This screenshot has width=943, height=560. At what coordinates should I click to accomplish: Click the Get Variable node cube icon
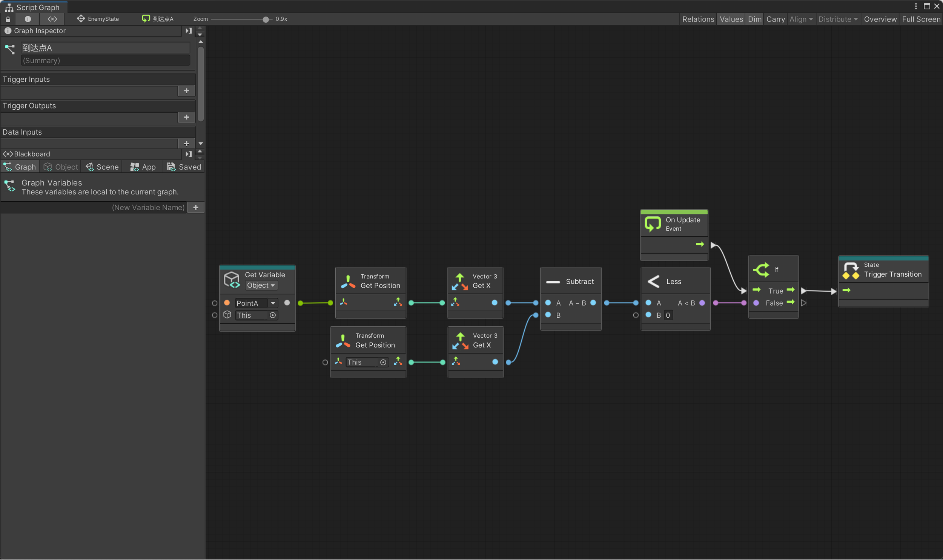pos(232,280)
